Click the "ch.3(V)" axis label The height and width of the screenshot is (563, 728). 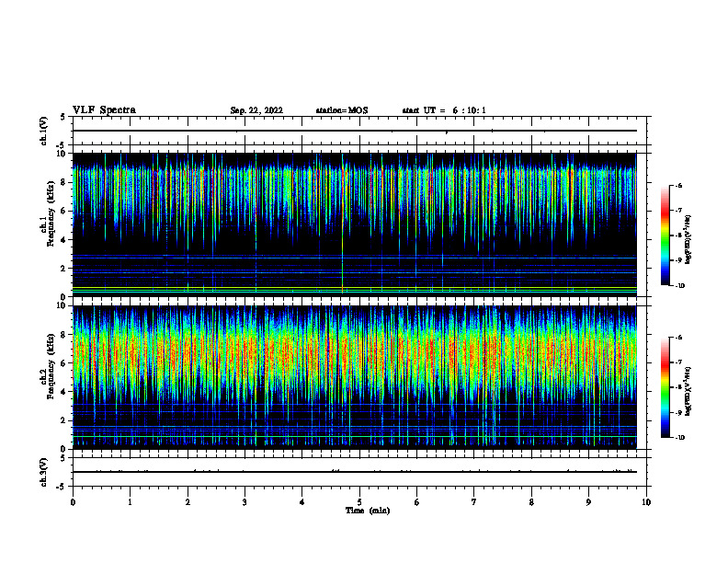[x=43, y=472]
